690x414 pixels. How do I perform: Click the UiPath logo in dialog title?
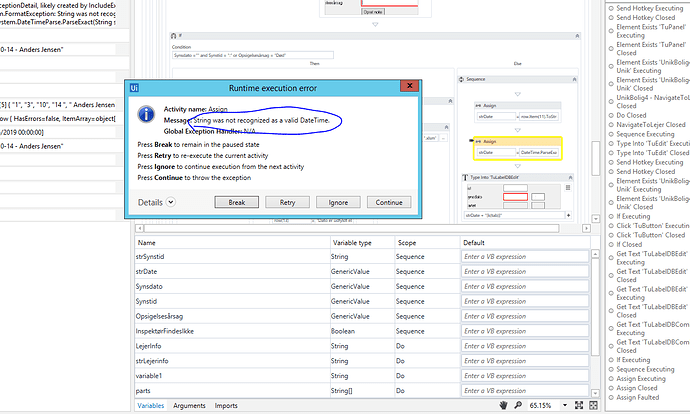(x=134, y=88)
